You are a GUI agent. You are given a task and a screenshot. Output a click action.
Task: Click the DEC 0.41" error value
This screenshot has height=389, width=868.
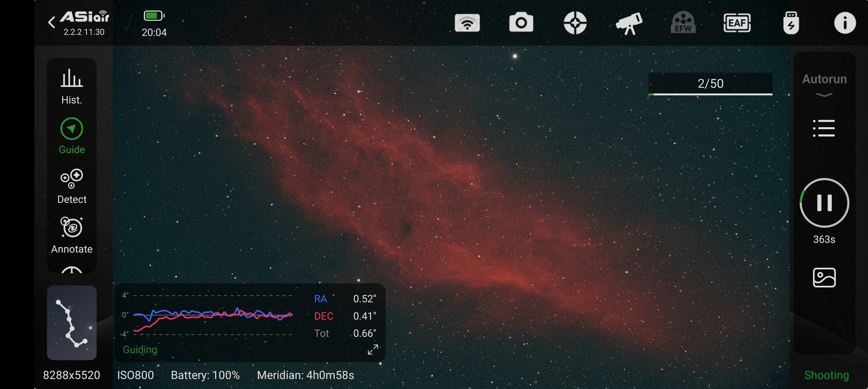pyautogui.click(x=364, y=316)
